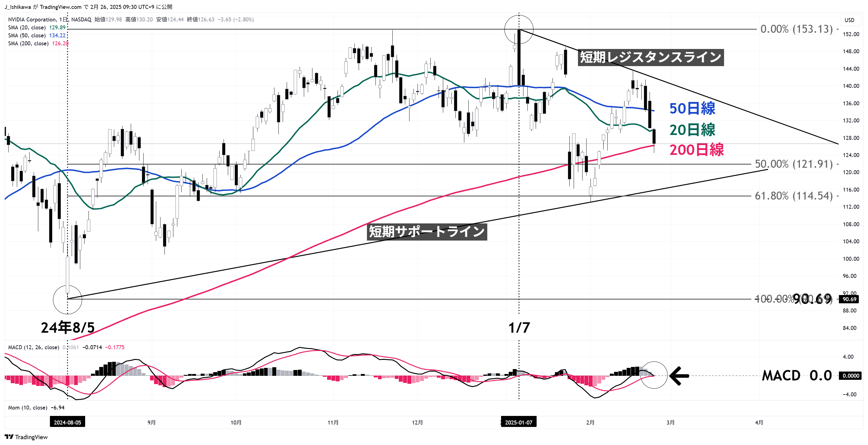Click the Mom value -6.94
Viewport: 868px width, 445px height.
point(58,408)
